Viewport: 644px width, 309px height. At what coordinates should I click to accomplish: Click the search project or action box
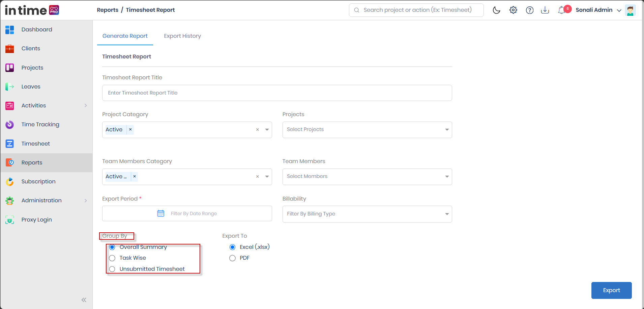416,10
